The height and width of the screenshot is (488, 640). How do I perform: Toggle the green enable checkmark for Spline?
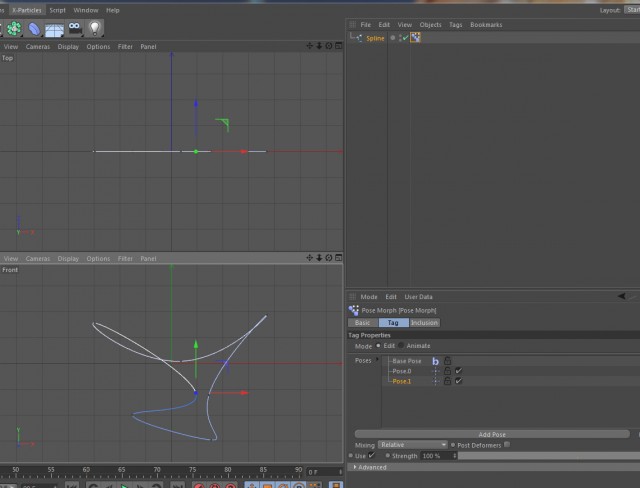pyautogui.click(x=405, y=38)
